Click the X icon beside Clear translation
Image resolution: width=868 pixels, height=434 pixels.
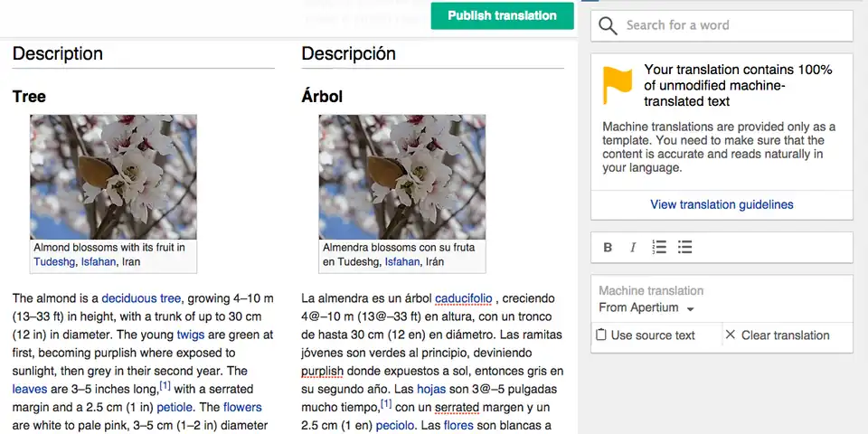(731, 335)
